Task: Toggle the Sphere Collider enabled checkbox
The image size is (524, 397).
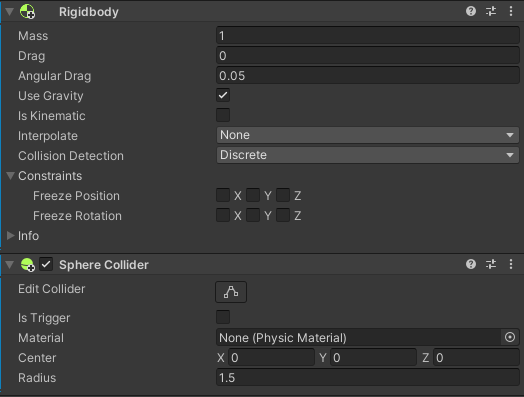Action: point(46,264)
